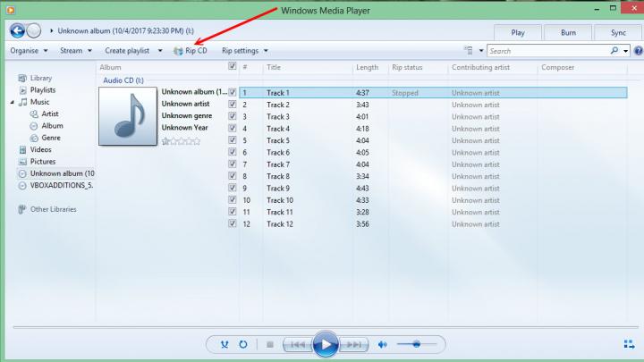Viewport: 644px width, 362px height.
Task: Go to the previous track
Action: 297,344
